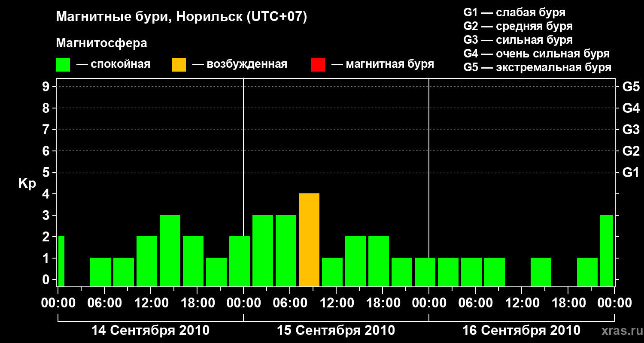Click the 'Kp' axis title

(27, 184)
